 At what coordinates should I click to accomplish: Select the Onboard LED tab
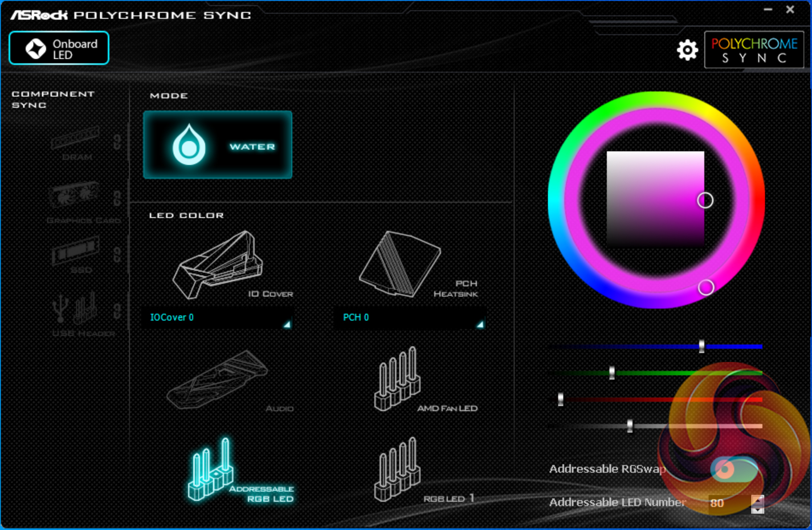(59, 48)
